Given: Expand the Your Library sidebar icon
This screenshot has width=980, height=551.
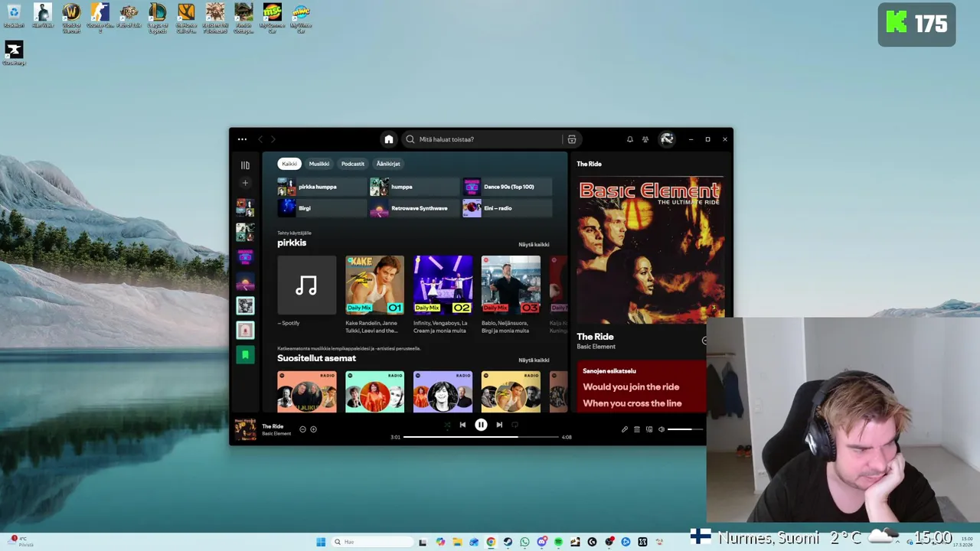Looking at the screenshot, I should click(245, 165).
